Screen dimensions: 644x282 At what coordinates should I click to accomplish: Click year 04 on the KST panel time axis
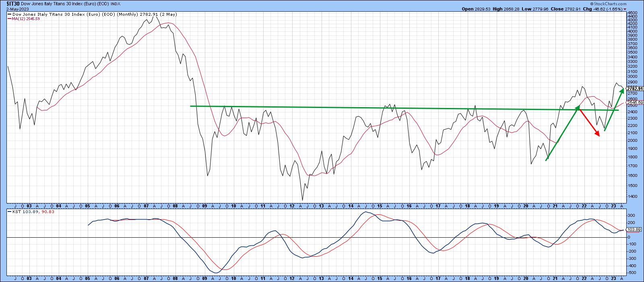click(58, 278)
